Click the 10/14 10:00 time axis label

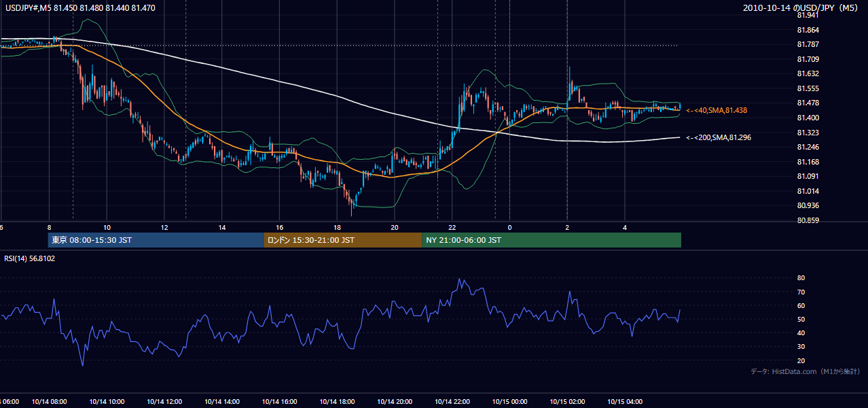pos(107,402)
